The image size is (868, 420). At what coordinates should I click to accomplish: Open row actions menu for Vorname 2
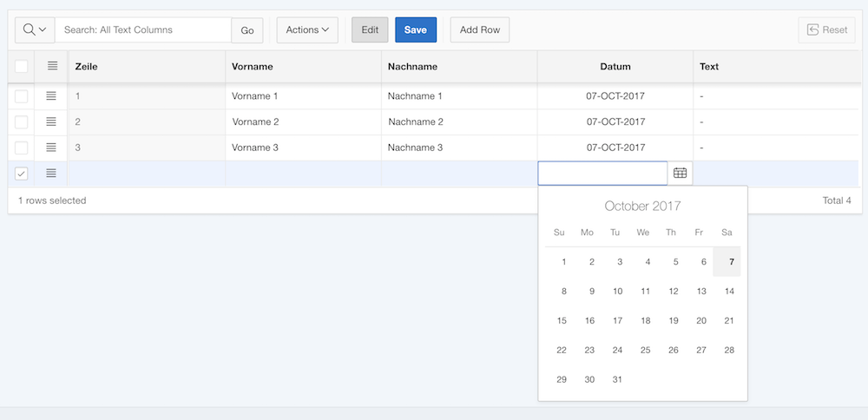tap(51, 121)
